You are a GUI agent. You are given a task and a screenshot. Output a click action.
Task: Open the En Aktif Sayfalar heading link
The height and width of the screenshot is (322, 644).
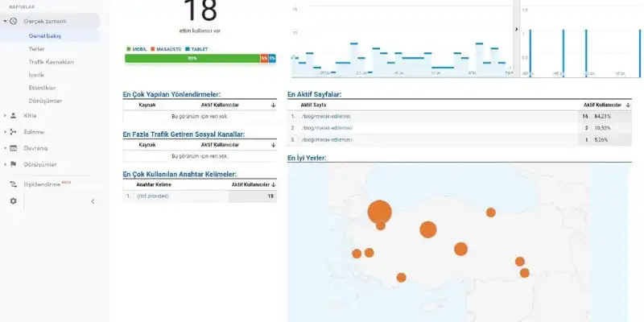point(314,94)
